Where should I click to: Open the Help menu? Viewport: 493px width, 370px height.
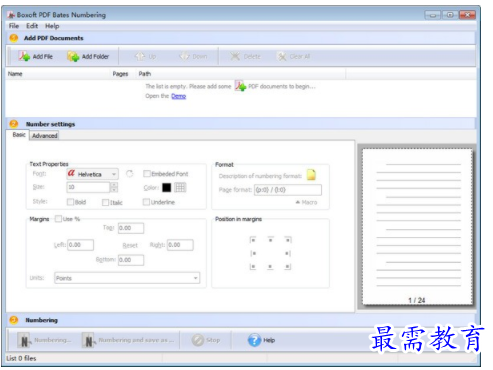(52, 26)
